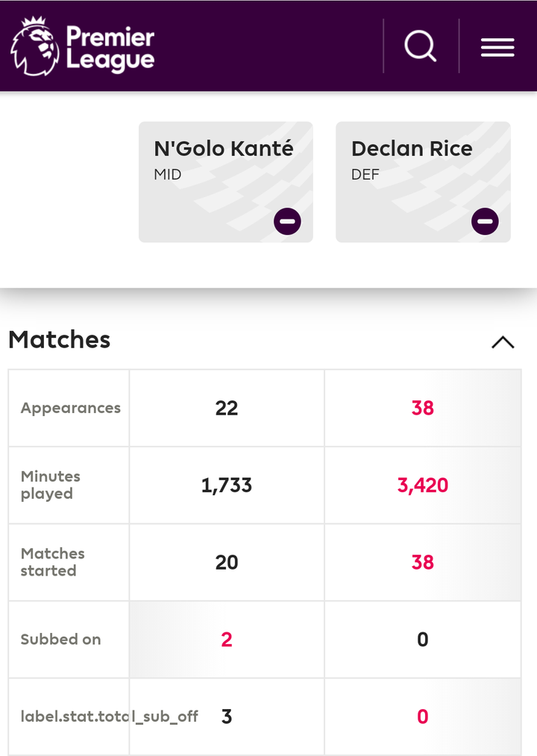Click the label.stat.total_sub_off row label
The width and height of the screenshot is (537, 756).
click(110, 716)
